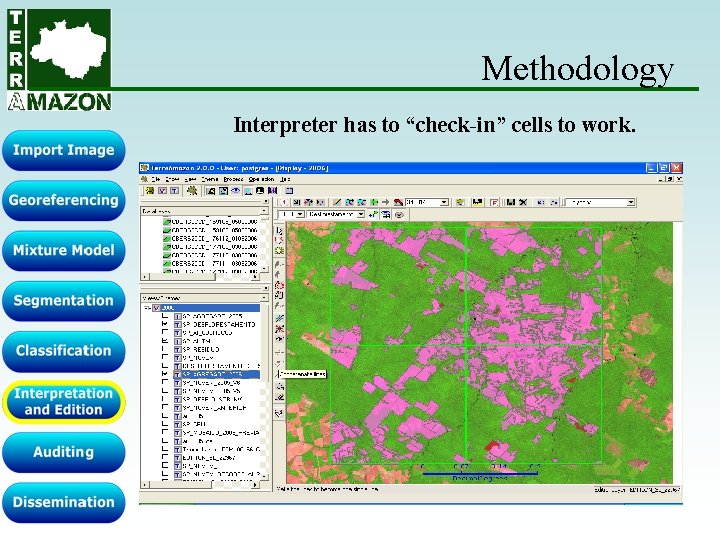Click the Mixture Model button

point(63,250)
